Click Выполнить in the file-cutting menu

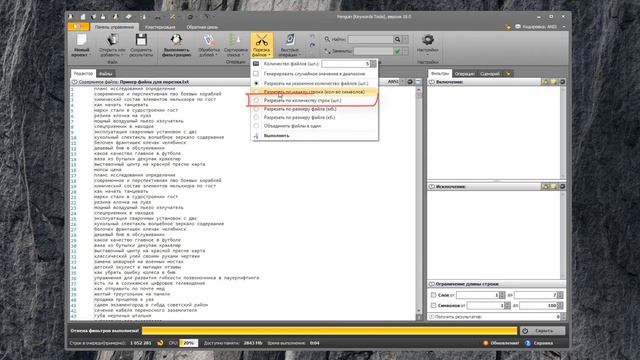pos(276,136)
